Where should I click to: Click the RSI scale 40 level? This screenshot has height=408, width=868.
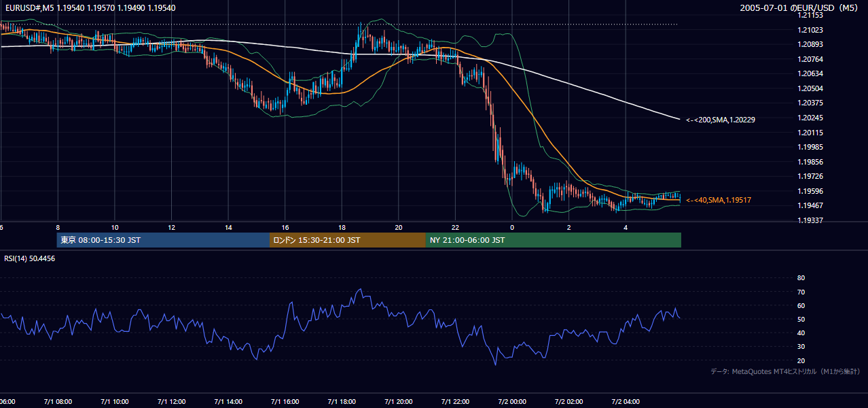(801, 333)
